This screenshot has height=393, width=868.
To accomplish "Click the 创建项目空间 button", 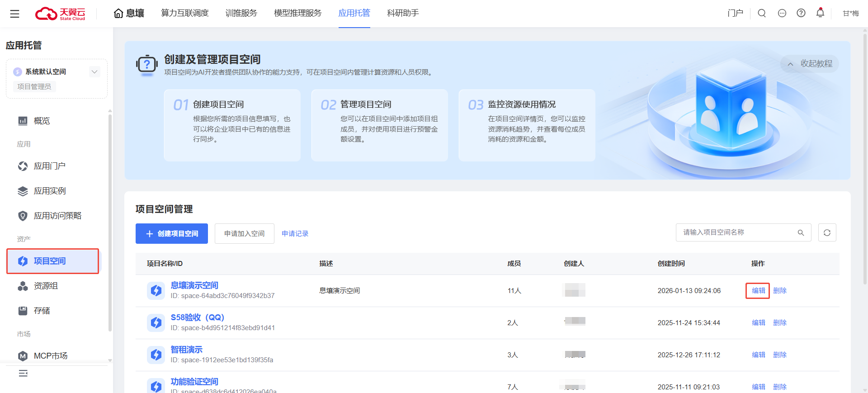I will pos(172,233).
